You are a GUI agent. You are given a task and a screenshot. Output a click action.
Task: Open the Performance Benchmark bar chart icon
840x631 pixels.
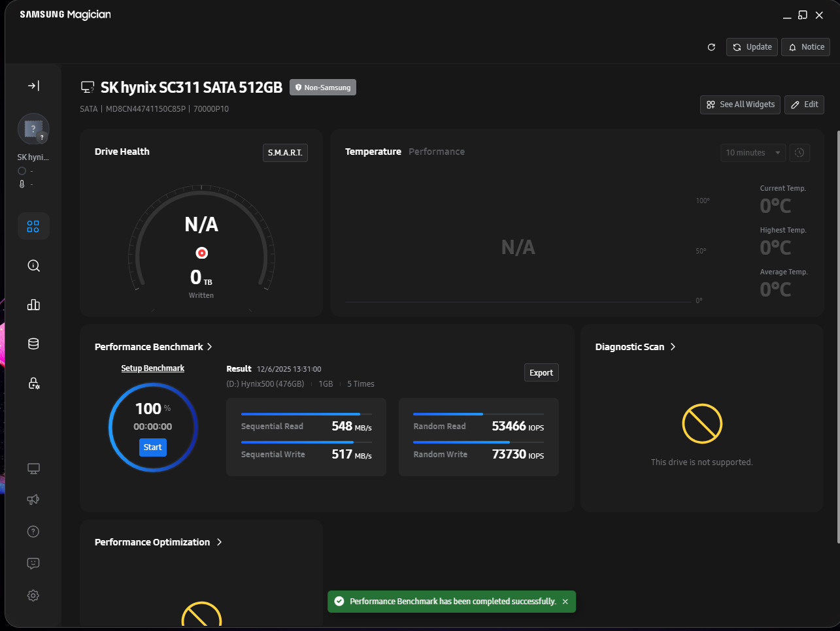click(x=33, y=305)
